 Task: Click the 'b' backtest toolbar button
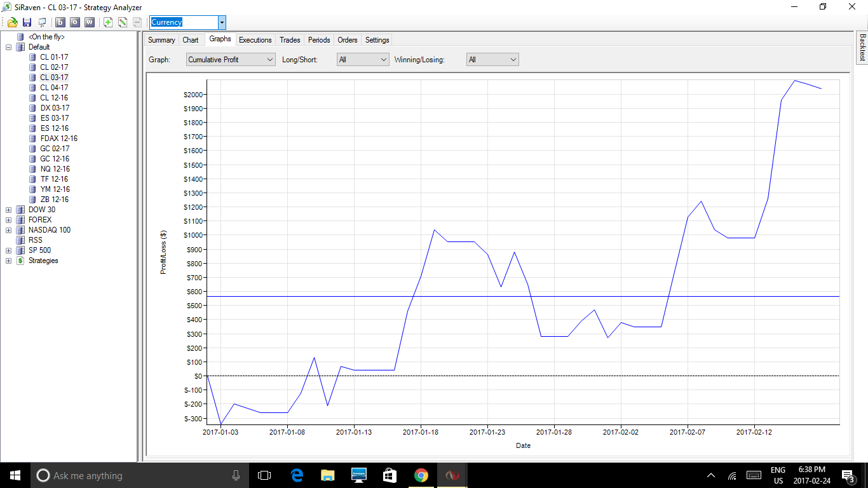click(60, 22)
